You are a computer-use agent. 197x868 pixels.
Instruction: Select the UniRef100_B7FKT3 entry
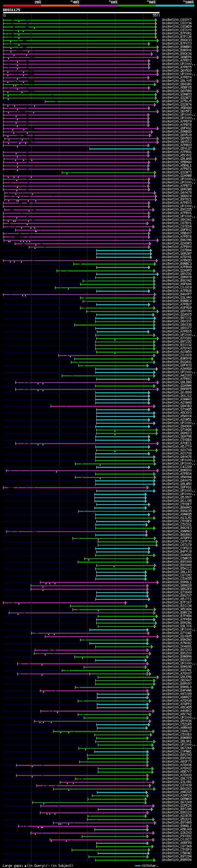pos(176,43)
